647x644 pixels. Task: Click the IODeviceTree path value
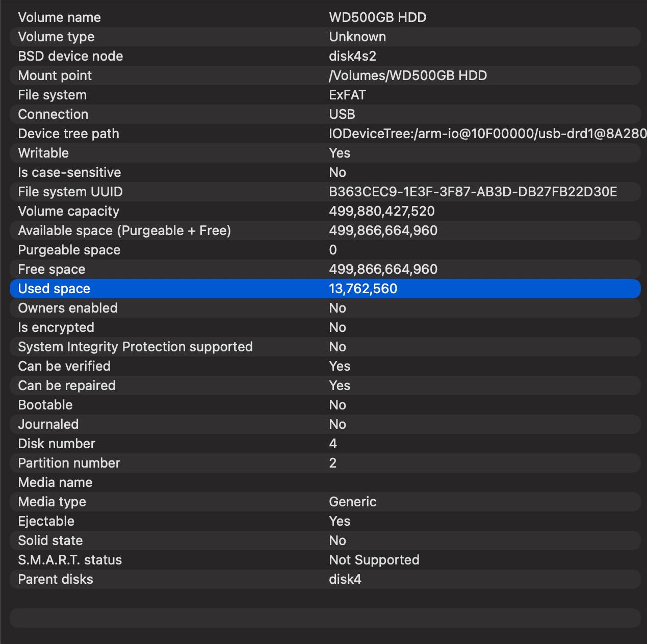488,134
